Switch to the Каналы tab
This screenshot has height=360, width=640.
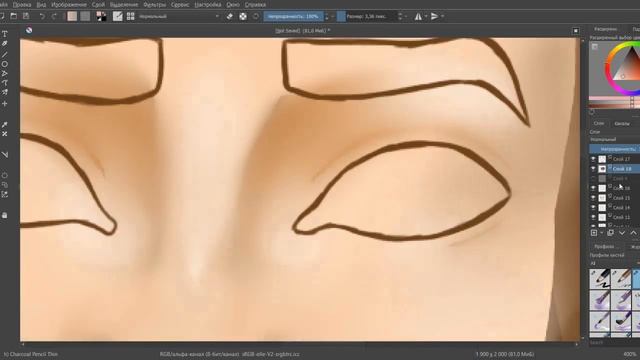[622, 123]
